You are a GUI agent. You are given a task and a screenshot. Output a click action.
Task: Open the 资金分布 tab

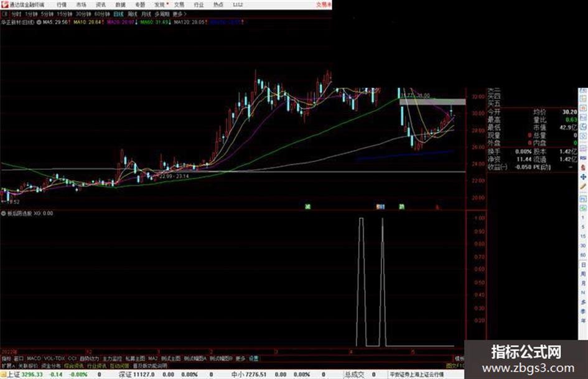[51, 365]
